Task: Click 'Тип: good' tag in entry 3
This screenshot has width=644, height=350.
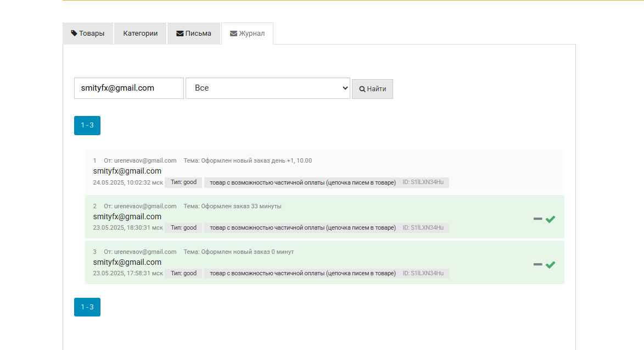Action: (x=183, y=274)
